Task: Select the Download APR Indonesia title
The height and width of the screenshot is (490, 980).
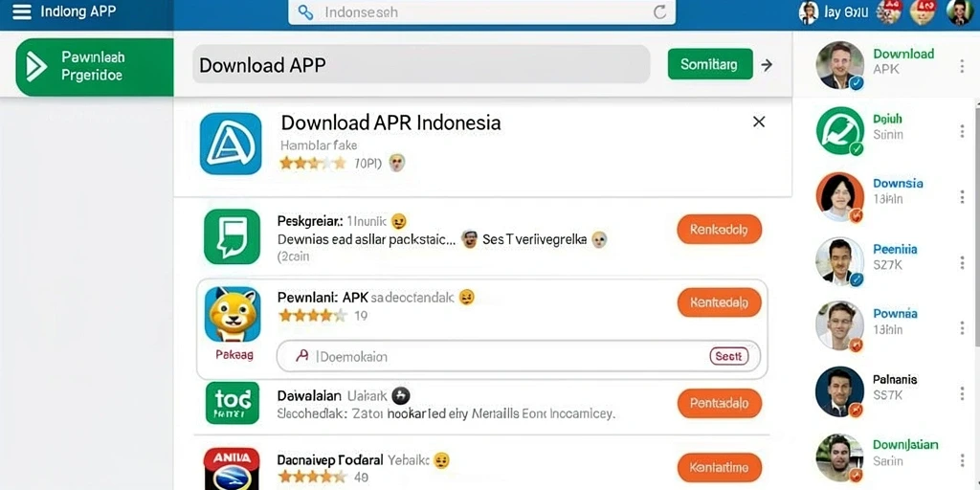Action: point(390,122)
